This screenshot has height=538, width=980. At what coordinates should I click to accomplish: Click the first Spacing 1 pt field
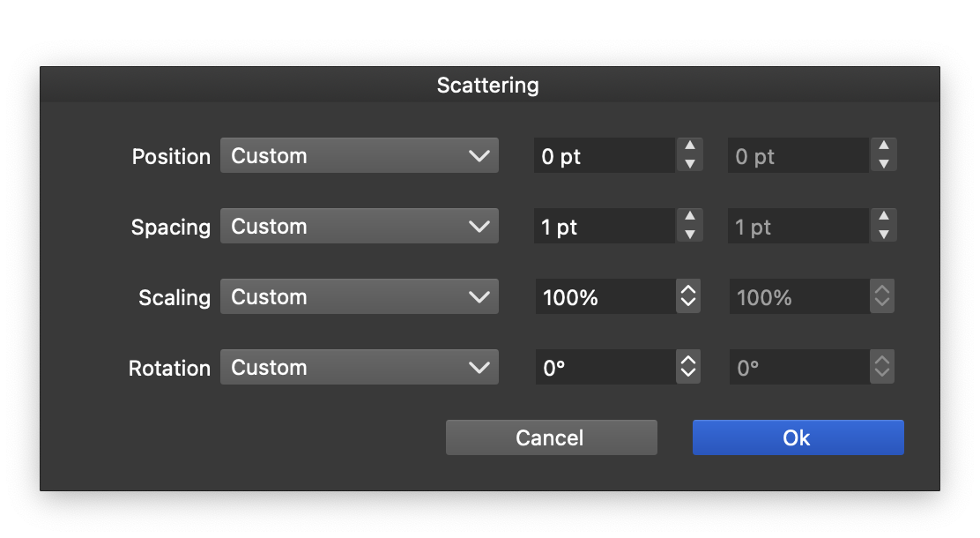point(605,227)
